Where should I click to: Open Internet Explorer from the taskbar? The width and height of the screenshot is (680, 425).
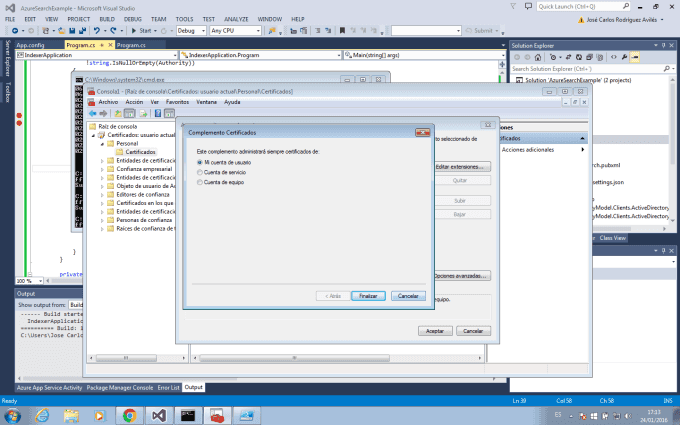(42, 416)
